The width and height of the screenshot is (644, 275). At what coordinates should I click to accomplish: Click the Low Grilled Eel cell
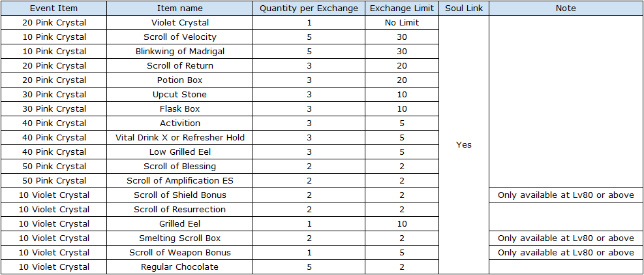180,152
